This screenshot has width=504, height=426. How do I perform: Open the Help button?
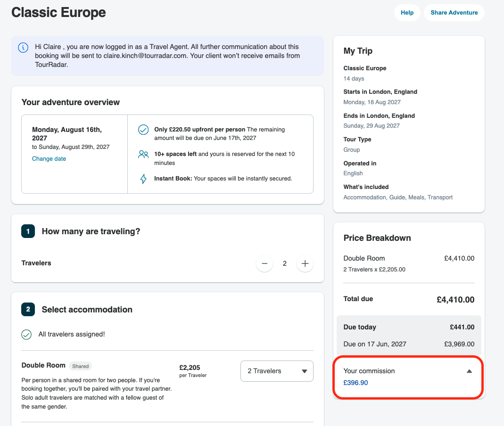(x=407, y=13)
